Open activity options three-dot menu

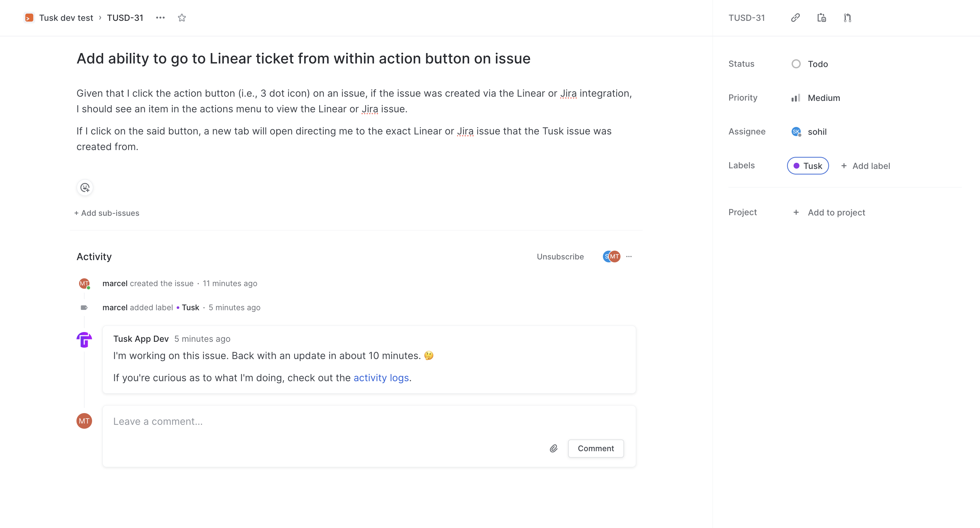coord(629,257)
